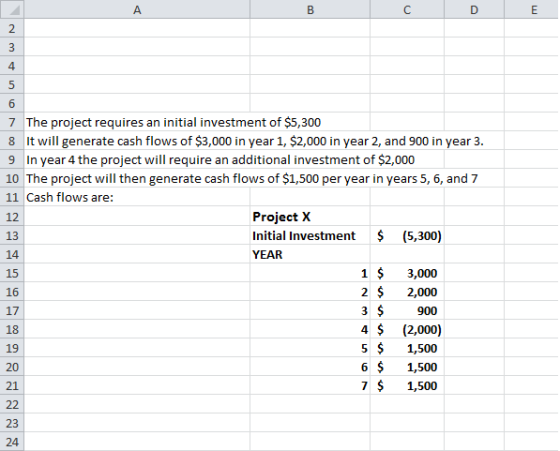Screen dimensions: 560x451
Task: Click the 'Cash flows are:' cell
Action: coord(137,197)
